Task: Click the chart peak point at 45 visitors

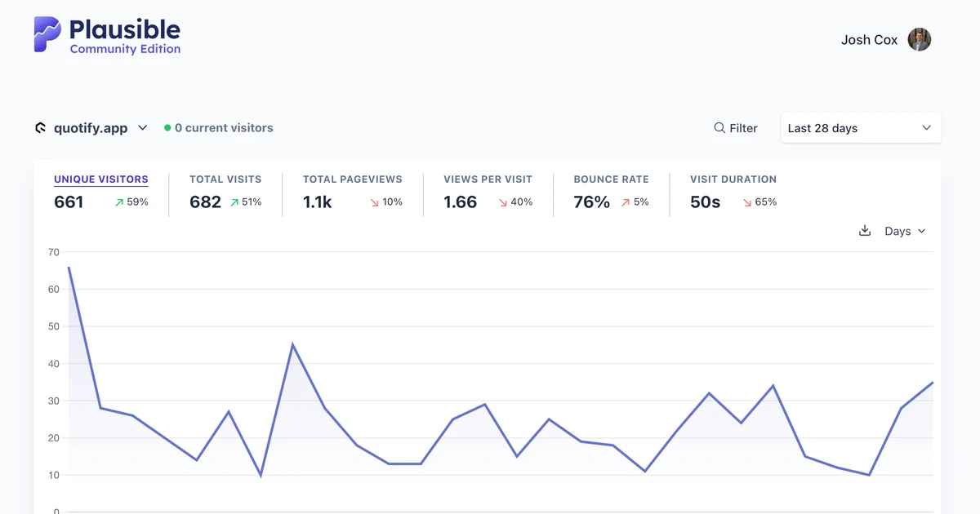Action: [292, 345]
